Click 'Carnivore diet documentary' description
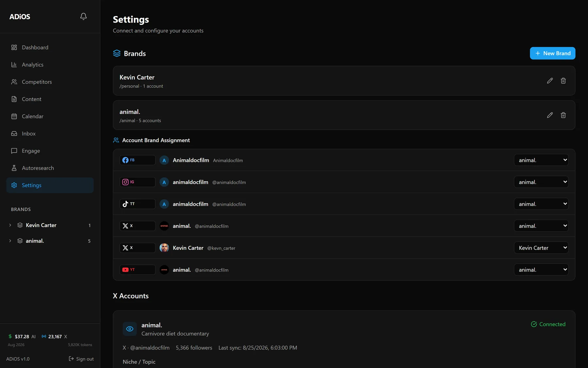The image size is (588, 368). pyautogui.click(x=175, y=334)
